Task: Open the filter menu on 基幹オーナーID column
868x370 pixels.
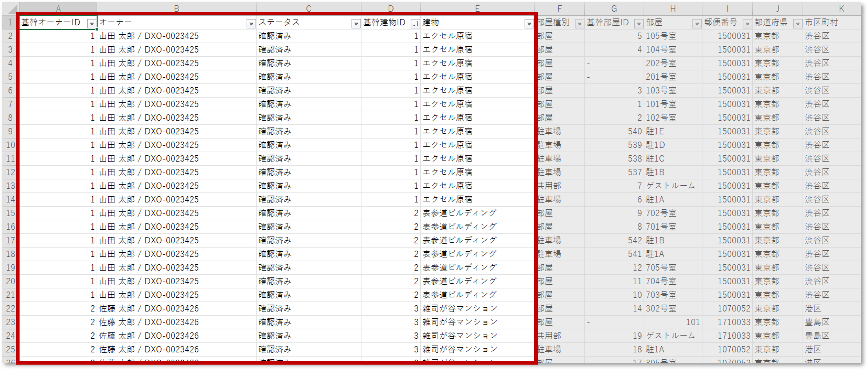Action: pos(92,23)
